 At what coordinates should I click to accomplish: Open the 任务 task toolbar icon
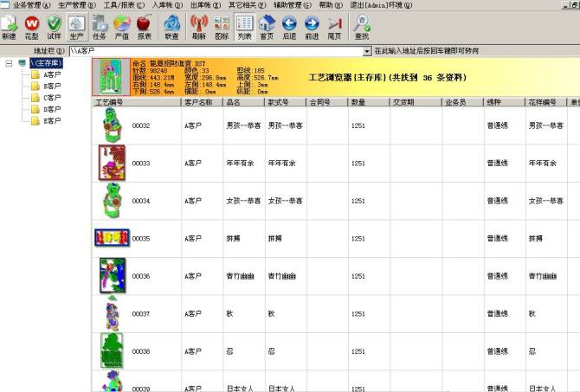[100, 27]
